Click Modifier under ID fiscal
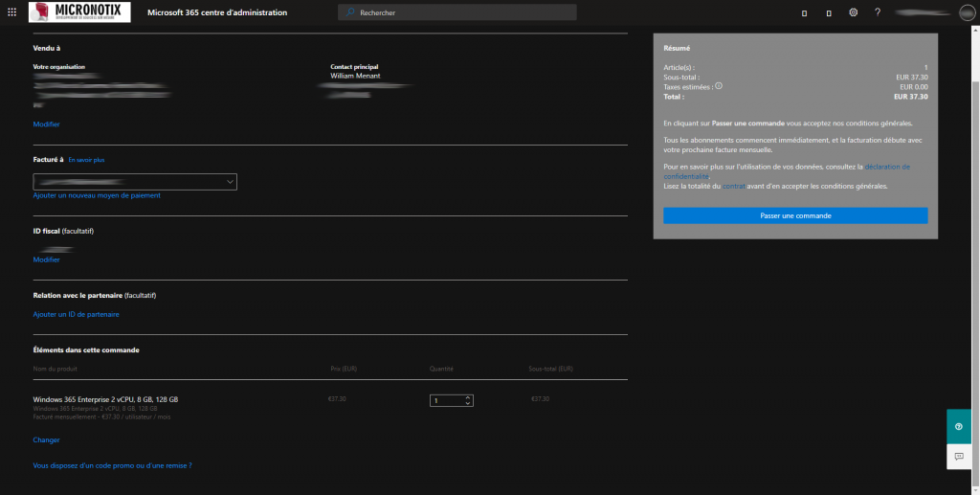Image resolution: width=980 pixels, height=495 pixels. click(46, 260)
